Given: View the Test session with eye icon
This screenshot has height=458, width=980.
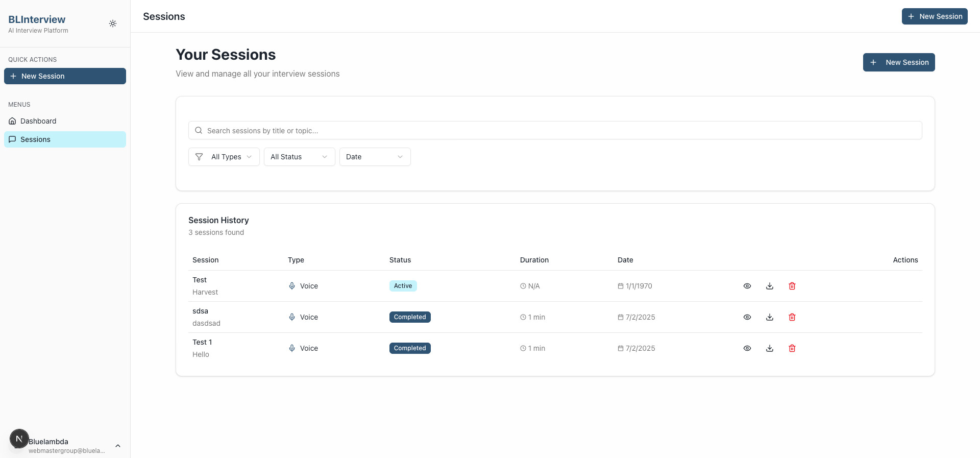Looking at the screenshot, I should pos(747,286).
